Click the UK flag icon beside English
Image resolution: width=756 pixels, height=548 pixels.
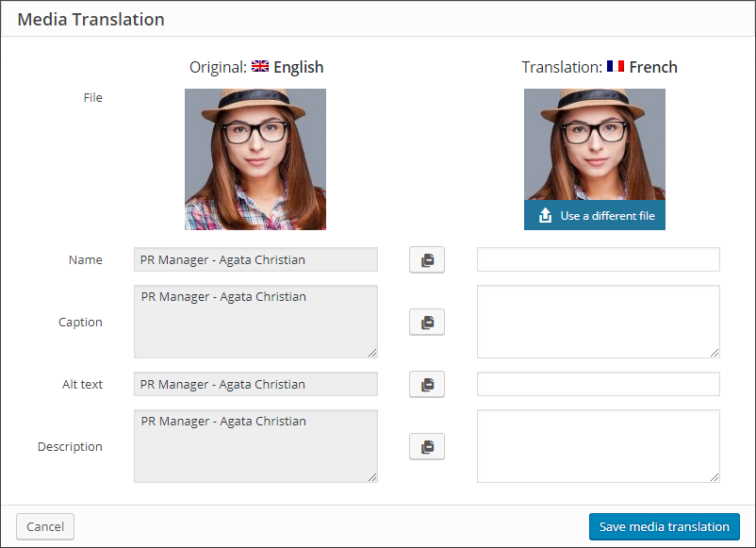tap(260, 67)
